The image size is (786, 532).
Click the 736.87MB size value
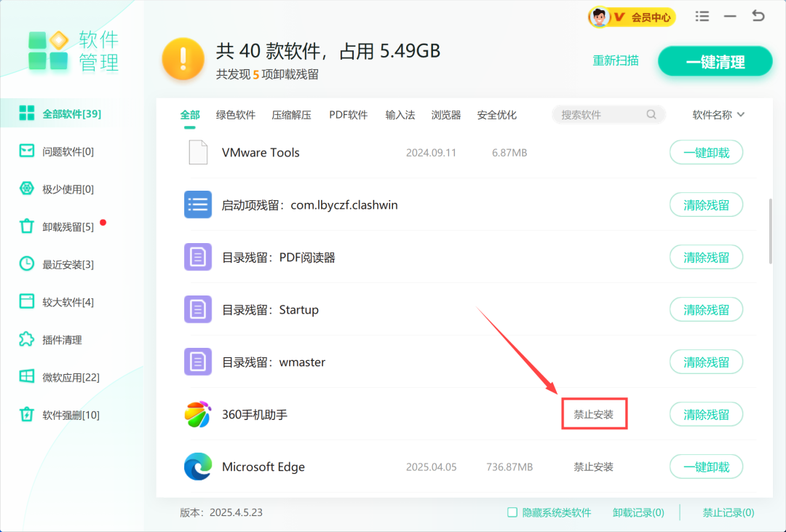coord(509,467)
